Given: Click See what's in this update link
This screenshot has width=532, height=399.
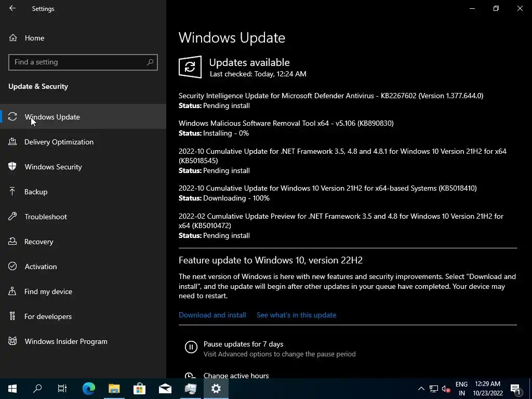Looking at the screenshot, I should 296,315.
